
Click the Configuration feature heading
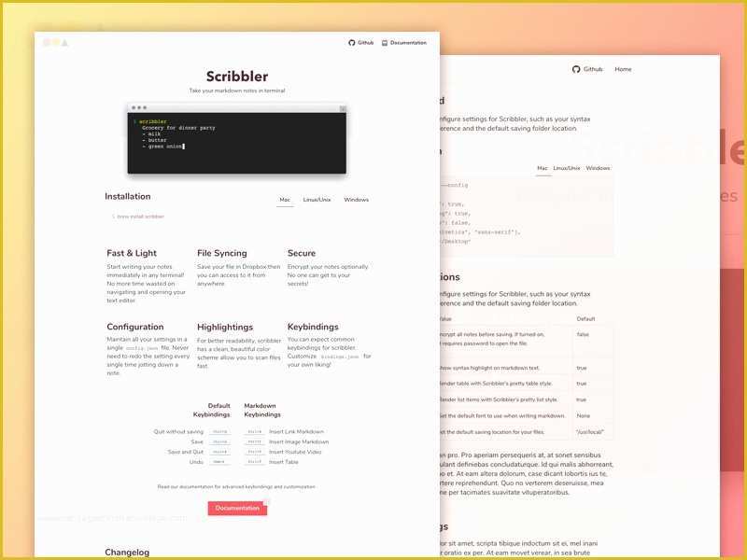tap(135, 327)
